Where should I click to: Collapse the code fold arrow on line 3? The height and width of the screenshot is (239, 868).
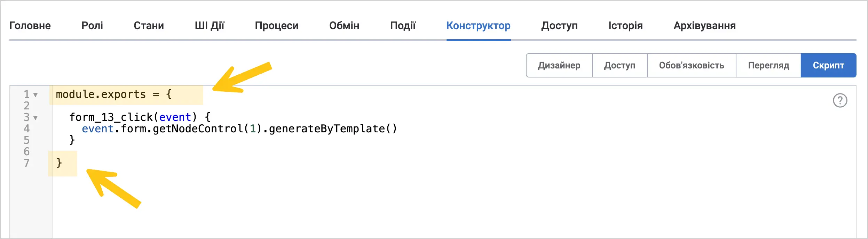pyautogui.click(x=35, y=118)
